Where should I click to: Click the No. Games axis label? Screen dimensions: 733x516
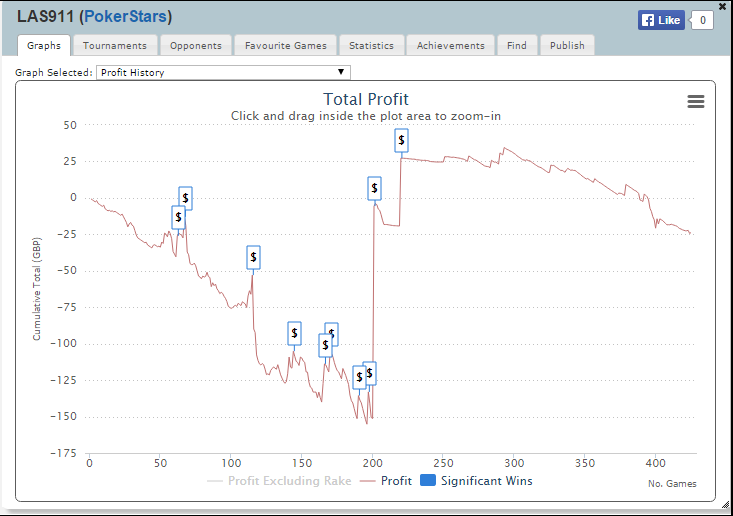coord(672,484)
